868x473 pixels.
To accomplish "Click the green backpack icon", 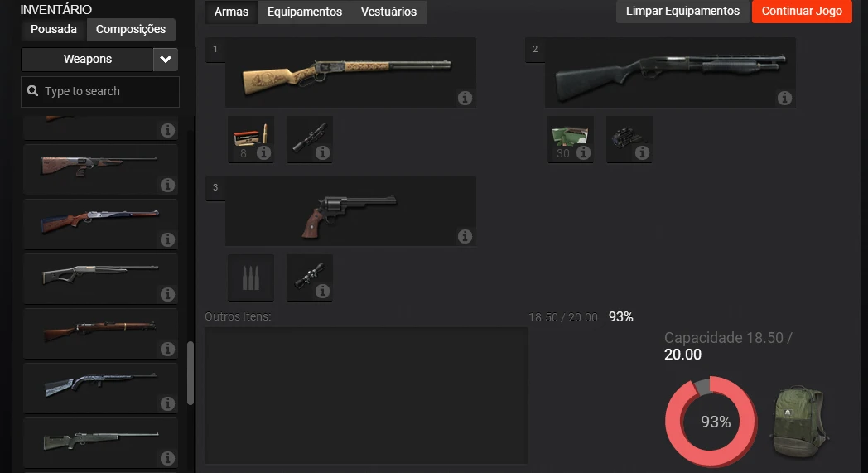I will (x=798, y=422).
